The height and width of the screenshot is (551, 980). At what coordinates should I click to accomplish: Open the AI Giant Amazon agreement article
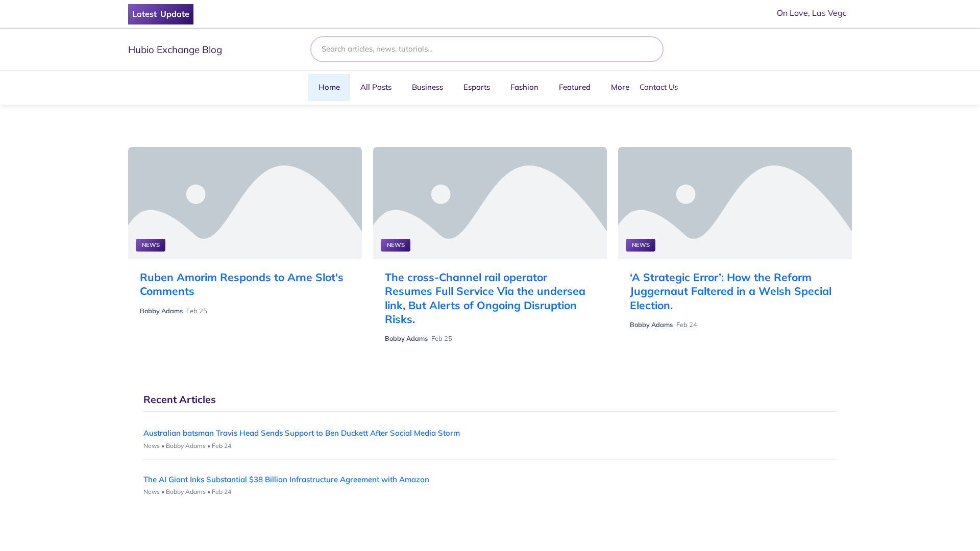286,479
